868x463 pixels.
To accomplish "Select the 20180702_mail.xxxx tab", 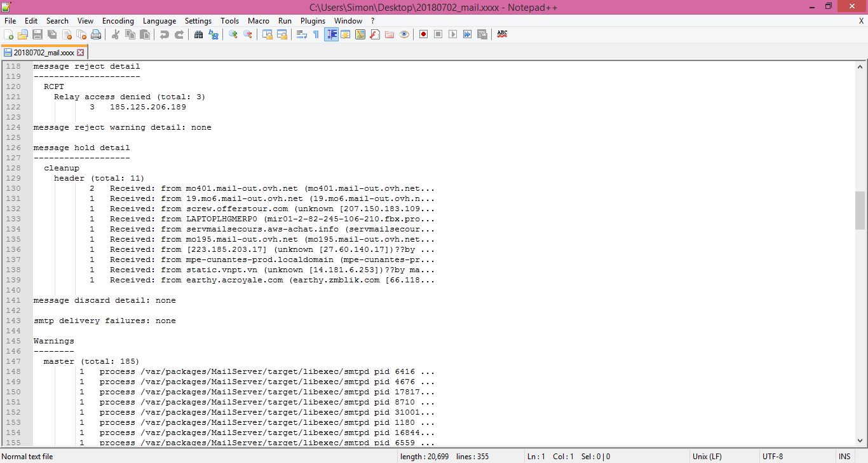I will [x=39, y=53].
